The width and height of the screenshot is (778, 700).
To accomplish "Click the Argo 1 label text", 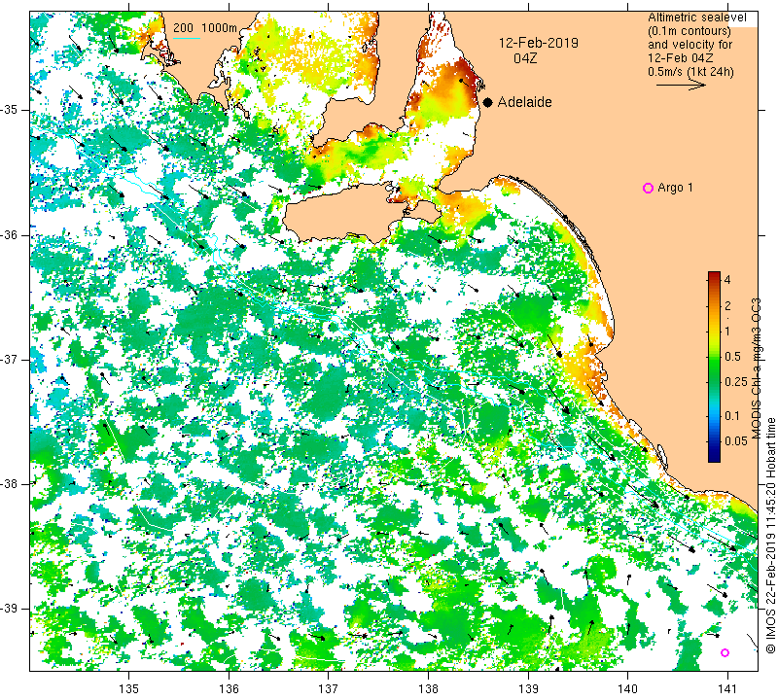I will point(675,188).
